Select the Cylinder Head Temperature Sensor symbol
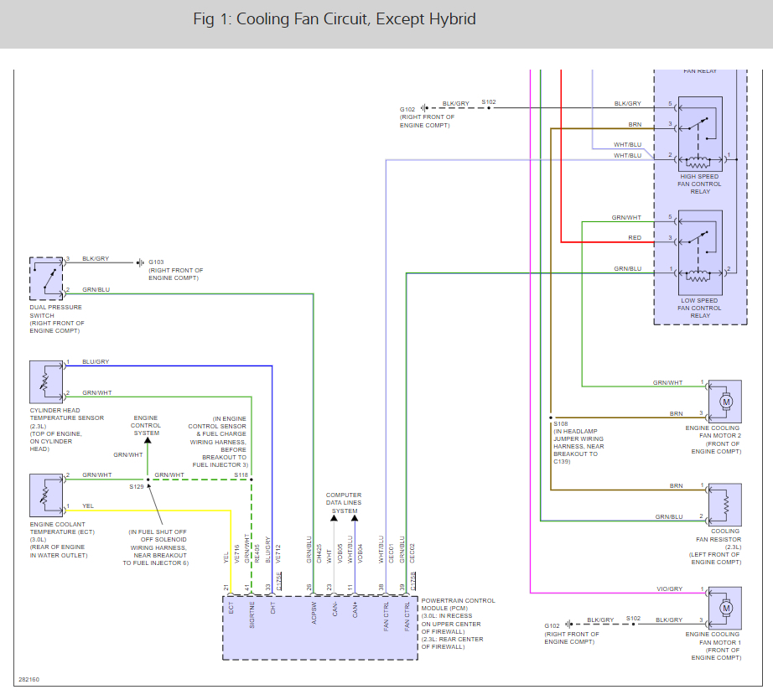Image resolution: width=773 pixels, height=700 pixels. pyautogui.click(x=46, y=381)
